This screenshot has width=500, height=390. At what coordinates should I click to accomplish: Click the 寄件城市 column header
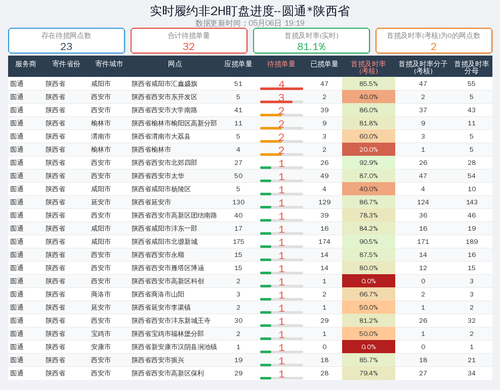(109, 64)
